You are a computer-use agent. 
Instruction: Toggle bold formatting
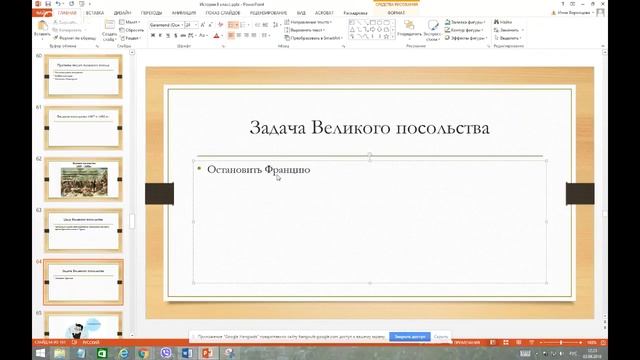click(153, 36)
